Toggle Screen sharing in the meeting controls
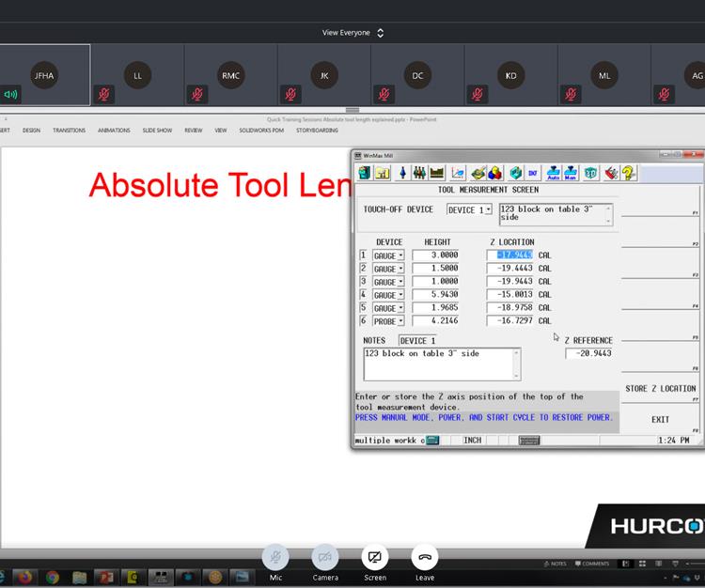The width and height of the screenshot is (705, 588). (374, 557)
